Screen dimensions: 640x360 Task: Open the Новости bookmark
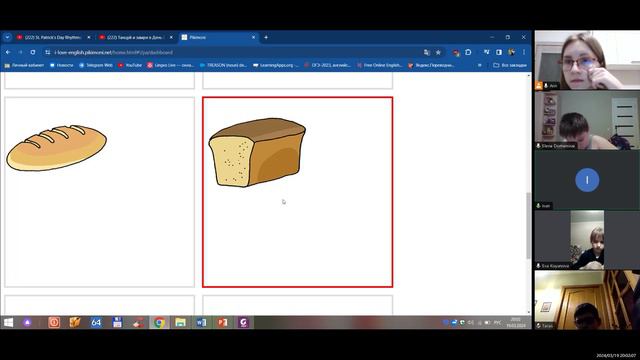click(61, 65)
